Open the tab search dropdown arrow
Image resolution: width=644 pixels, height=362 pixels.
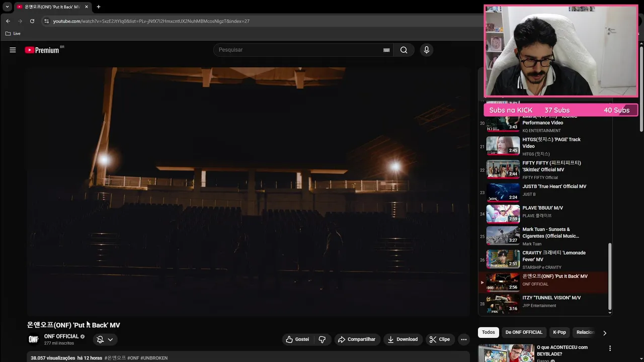[7, 7]
